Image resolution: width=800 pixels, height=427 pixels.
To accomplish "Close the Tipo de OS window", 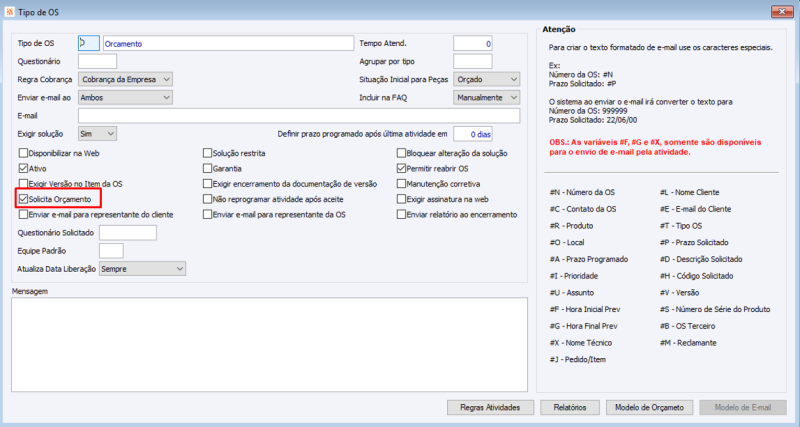I will pos(781,11).
